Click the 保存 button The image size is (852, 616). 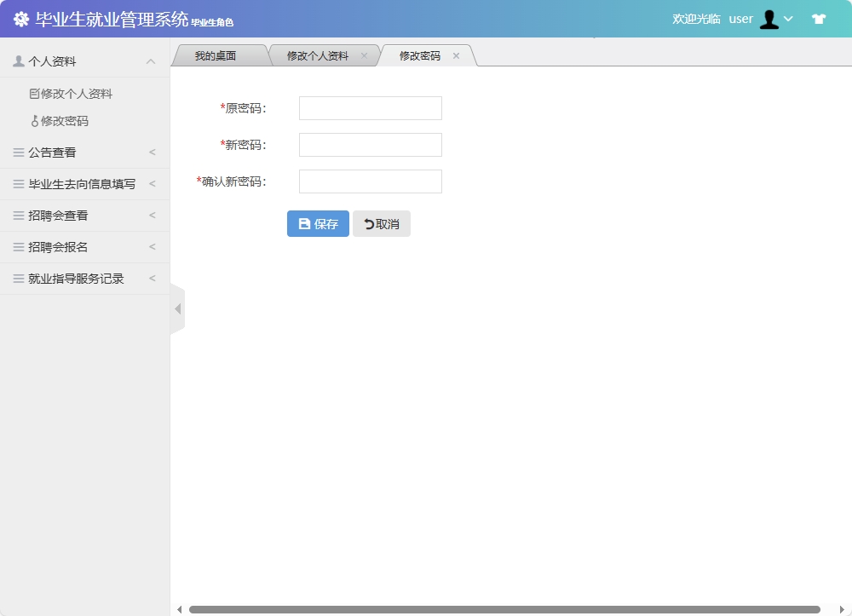(x=317, y=222)
